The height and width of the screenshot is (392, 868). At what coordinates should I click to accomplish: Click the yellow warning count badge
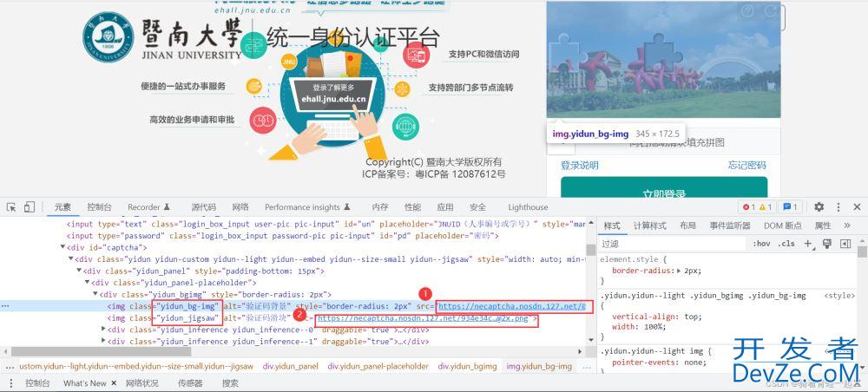[766, 206]
